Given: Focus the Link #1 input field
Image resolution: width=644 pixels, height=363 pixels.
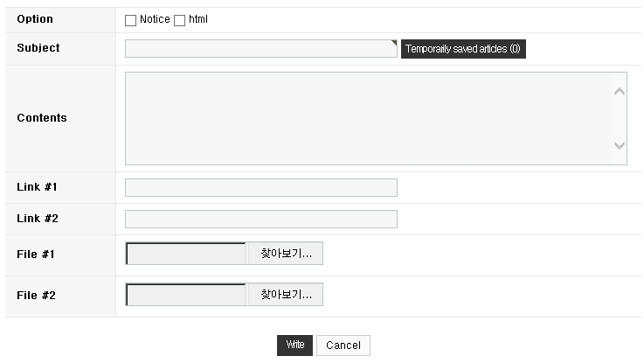Looking at the screenshot, I should point(260,187).
